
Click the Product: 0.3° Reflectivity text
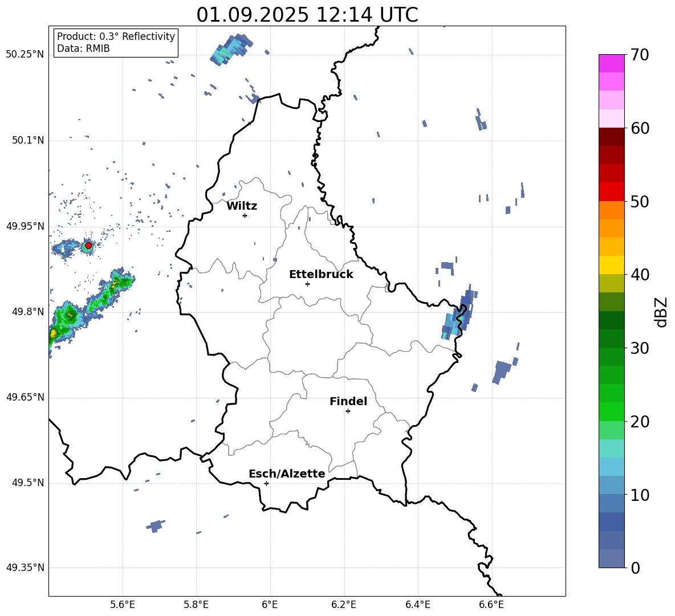(116, 36)
